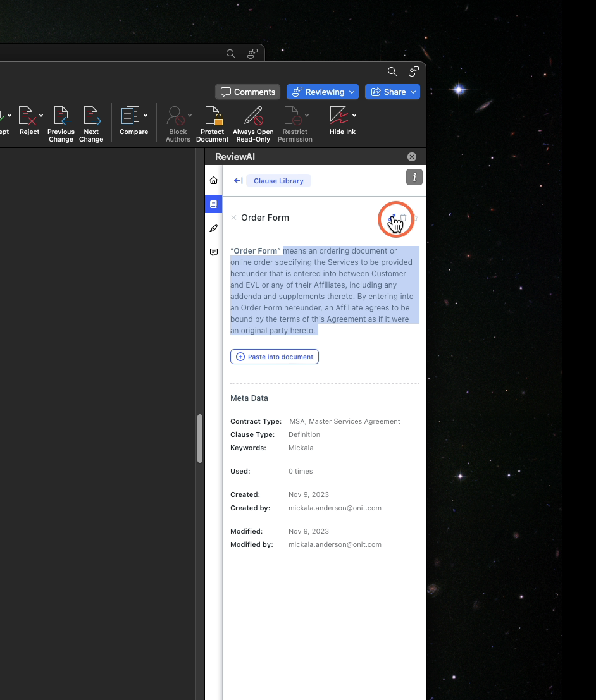Image resolution: width=596 pixels, height=700 pixels.
Task: Select the clause library book icon in sidebar
Action: click(214, 204)
